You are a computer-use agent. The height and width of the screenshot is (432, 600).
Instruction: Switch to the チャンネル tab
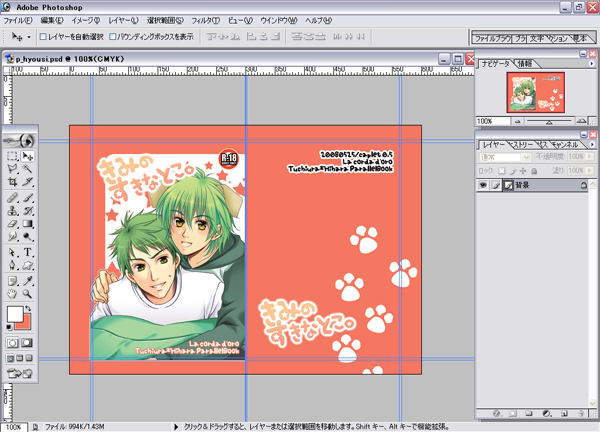click(565, 145)
